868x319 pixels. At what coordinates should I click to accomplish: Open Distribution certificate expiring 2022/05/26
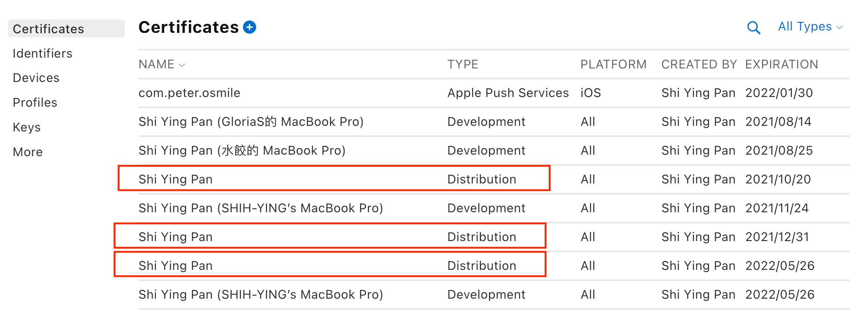(x=494, y=266)
